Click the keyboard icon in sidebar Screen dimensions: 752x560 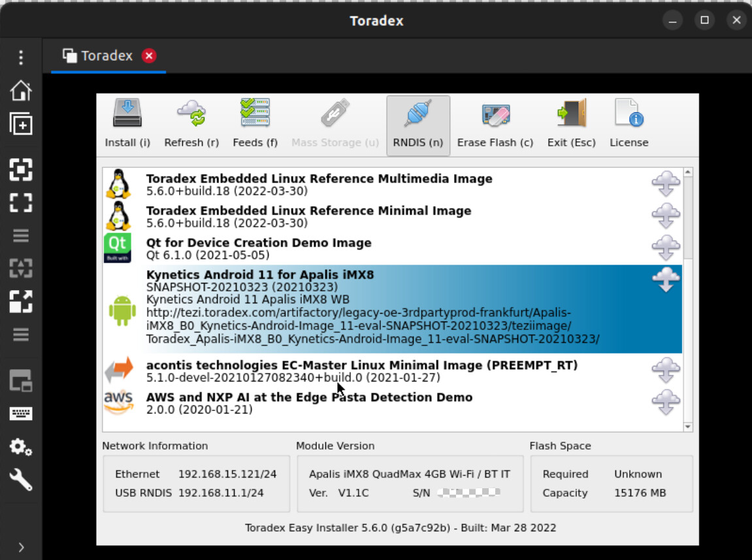pyautogui.click(x=21, y=414)
